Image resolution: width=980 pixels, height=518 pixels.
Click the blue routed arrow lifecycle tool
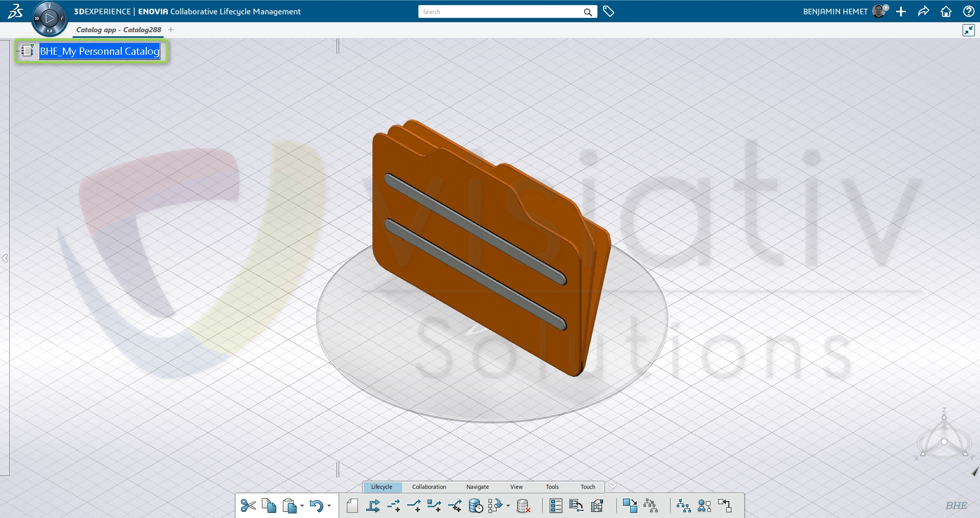click(373, 506)
